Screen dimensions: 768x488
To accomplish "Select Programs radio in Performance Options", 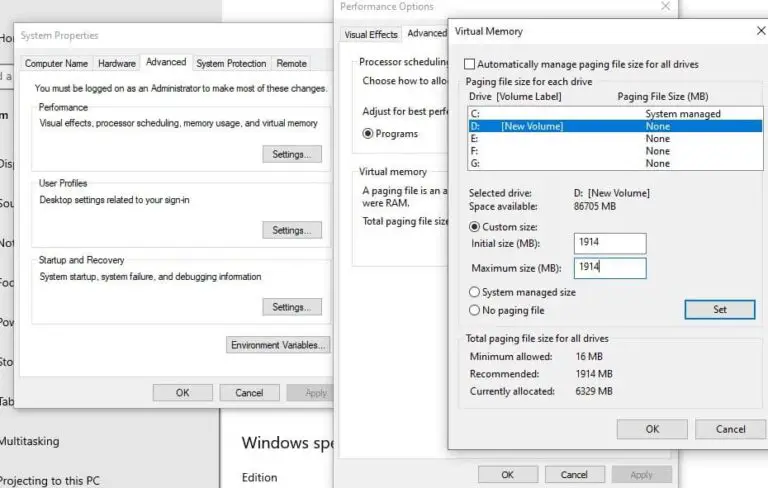I will tap(368, 134).
